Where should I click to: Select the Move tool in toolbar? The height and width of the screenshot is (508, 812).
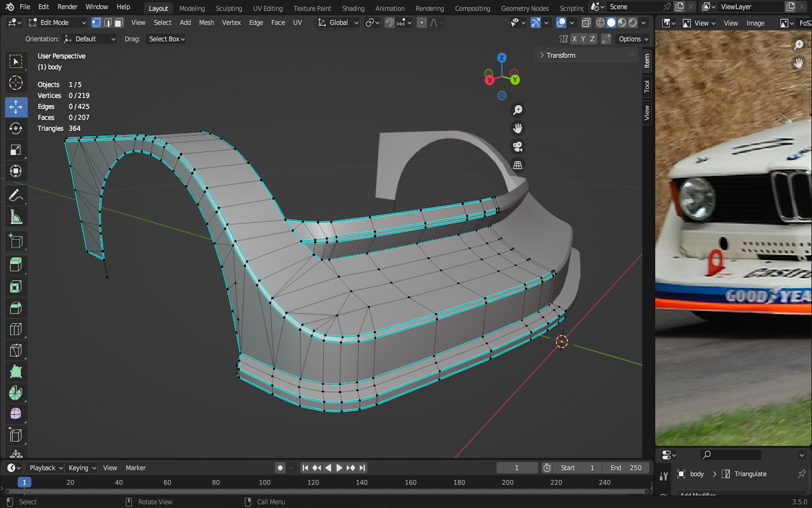[x=16, y=107]
